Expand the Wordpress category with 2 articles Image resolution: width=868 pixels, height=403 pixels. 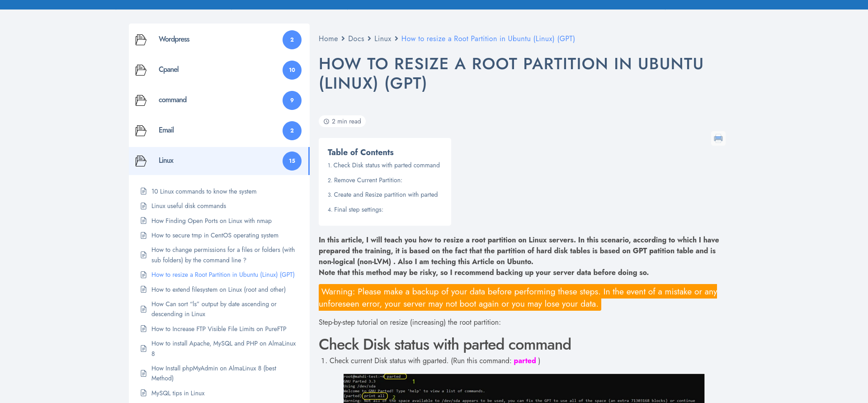coord(292,40)
